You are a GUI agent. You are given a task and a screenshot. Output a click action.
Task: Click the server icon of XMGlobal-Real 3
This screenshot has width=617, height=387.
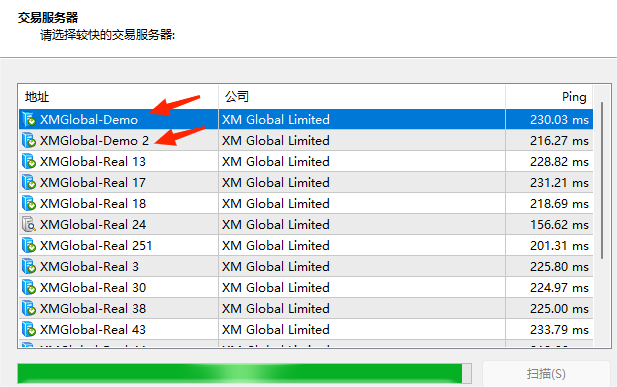pos(29,266)
